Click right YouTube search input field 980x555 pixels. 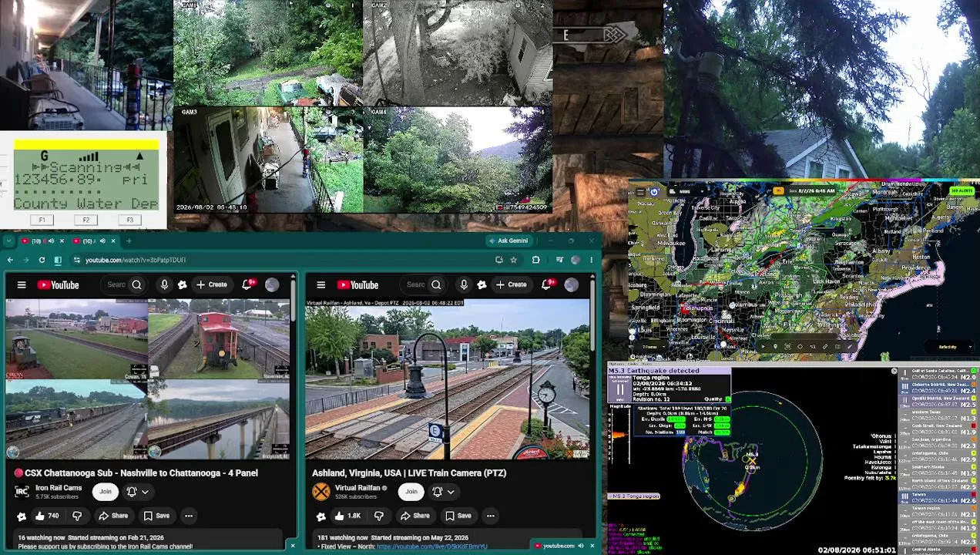coord(416,285)
